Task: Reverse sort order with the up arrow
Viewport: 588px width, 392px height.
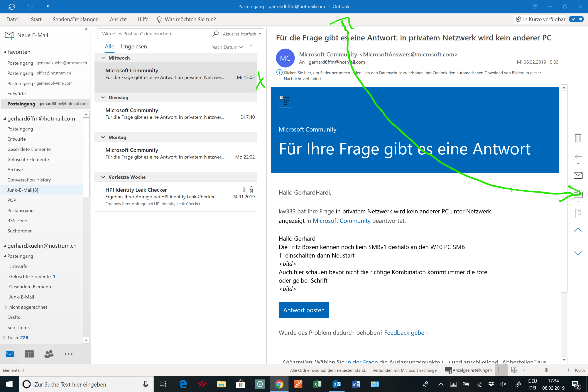Action: click(x=251, y=47)
